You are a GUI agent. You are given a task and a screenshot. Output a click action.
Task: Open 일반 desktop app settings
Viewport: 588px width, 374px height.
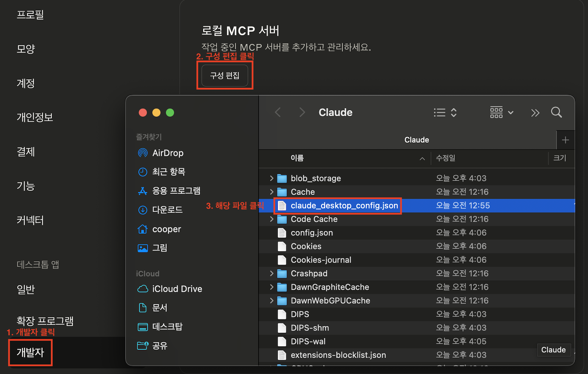coord(26,290)
